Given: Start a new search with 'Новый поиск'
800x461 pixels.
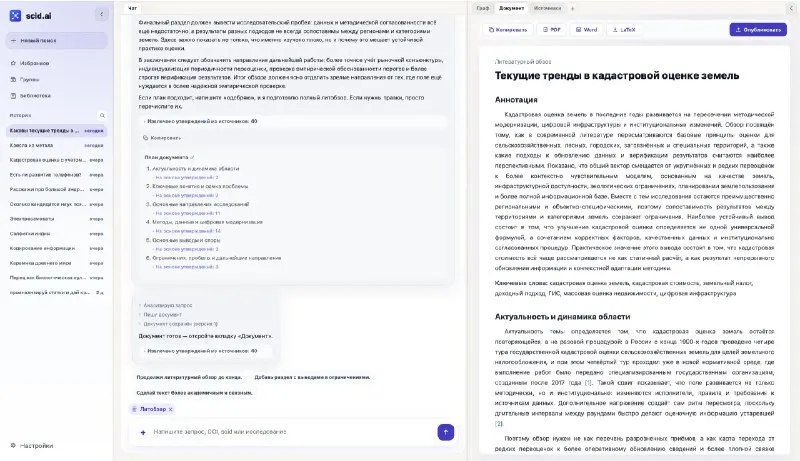Looking at the screenshot, I should (57, 40).
